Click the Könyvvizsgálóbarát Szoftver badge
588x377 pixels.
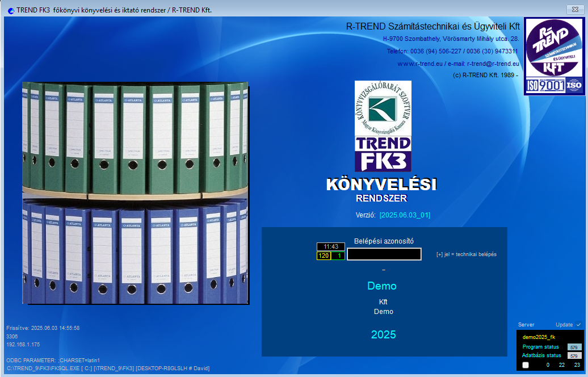click(383, 108)
